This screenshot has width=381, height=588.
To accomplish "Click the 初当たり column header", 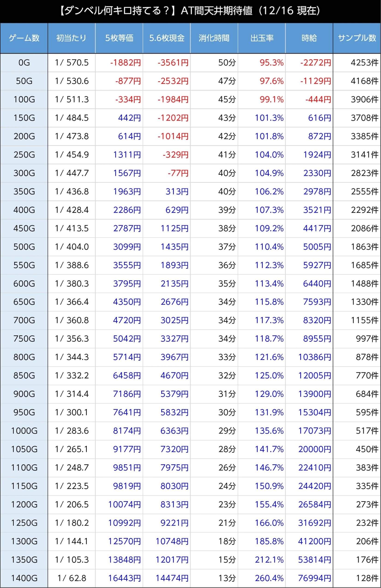I will 71,38.
